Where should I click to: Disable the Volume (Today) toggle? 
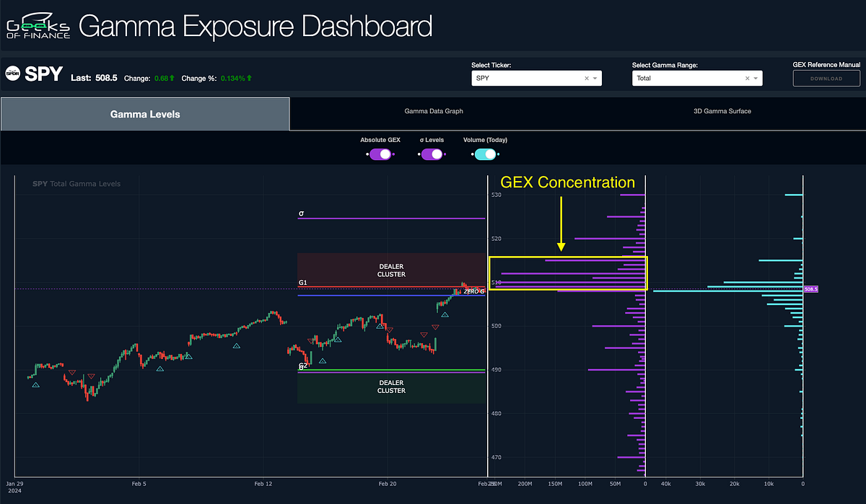pos(485,154)
